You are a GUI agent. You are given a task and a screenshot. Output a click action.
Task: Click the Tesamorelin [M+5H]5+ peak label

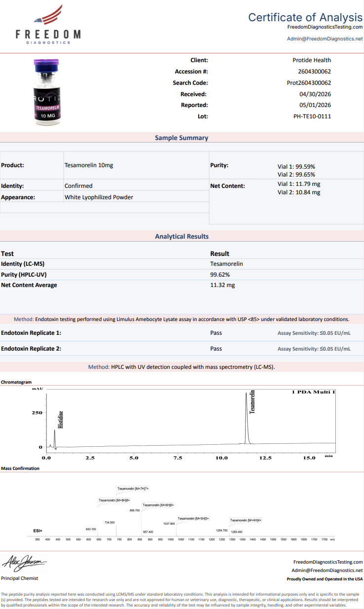[193, 518]
